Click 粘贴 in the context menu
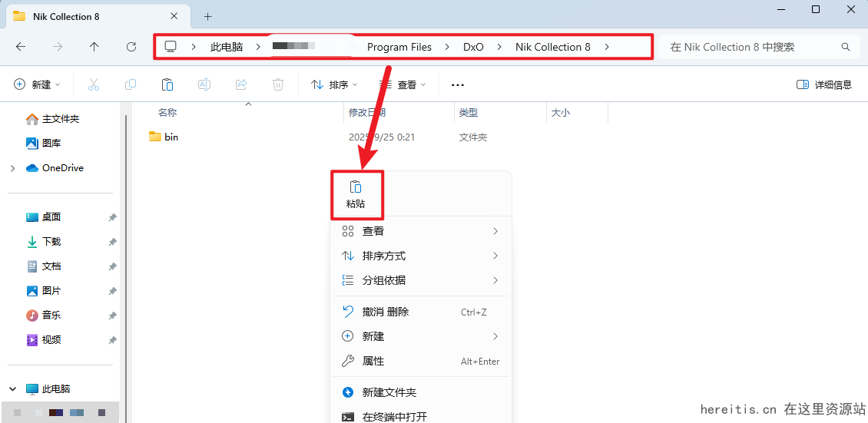 point(356,195)
